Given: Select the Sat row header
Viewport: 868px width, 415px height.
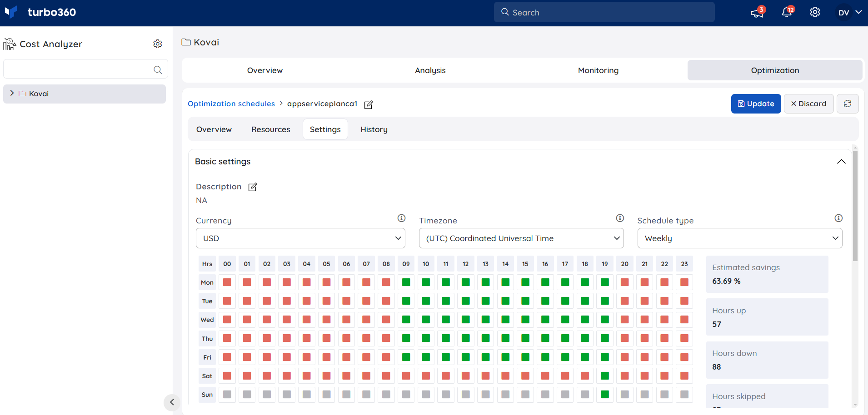Looking at the screenshot, I should point(207,376).
